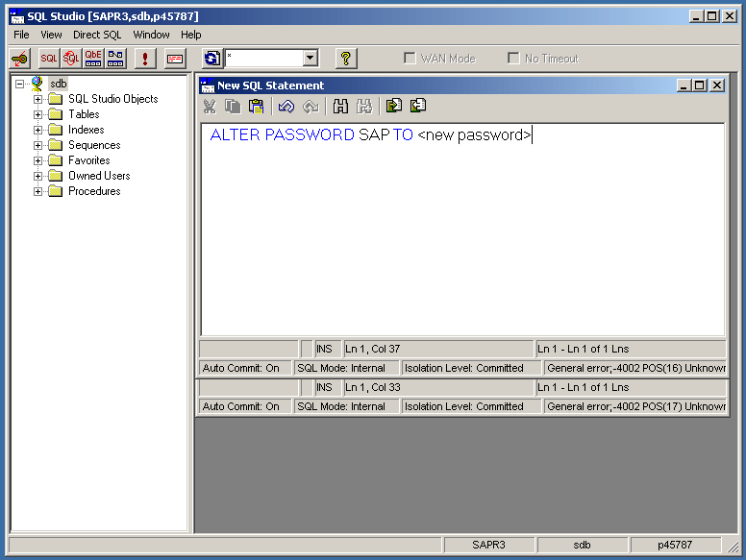The image size is (746, 560).
Task: Expand the SQL Studio Objects folder
Action: tap(37, 99)
